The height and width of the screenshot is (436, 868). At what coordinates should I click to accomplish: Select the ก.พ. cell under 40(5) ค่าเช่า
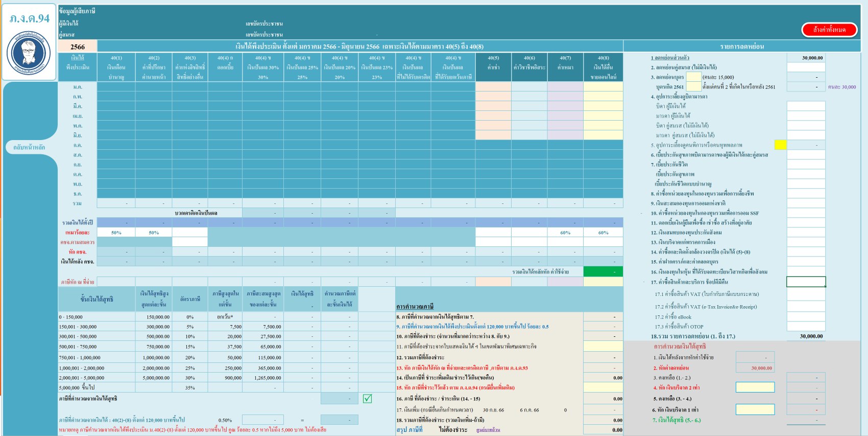[x=493, y=97]
